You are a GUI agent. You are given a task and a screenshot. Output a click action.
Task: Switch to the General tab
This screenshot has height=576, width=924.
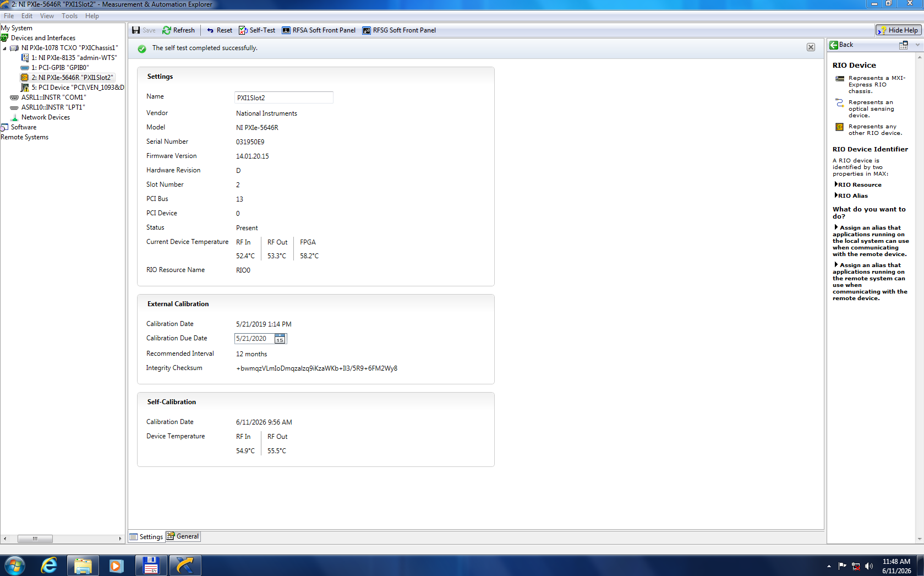click(183, 536)
